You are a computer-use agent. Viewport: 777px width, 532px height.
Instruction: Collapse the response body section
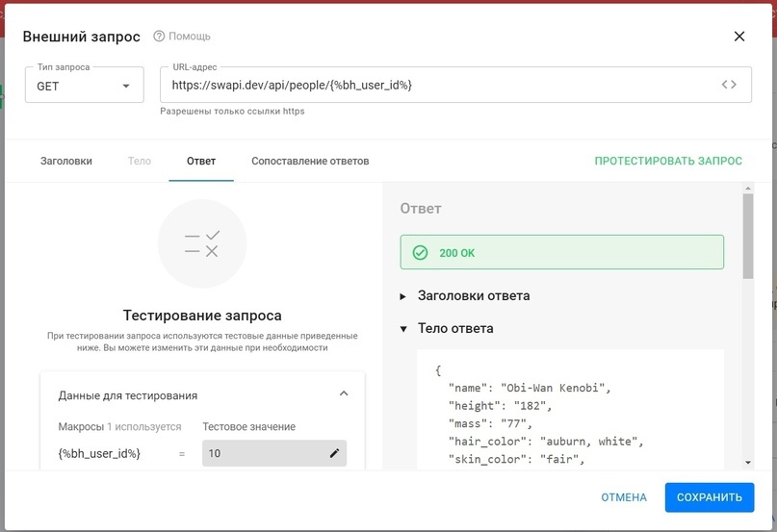click(403, 329)
